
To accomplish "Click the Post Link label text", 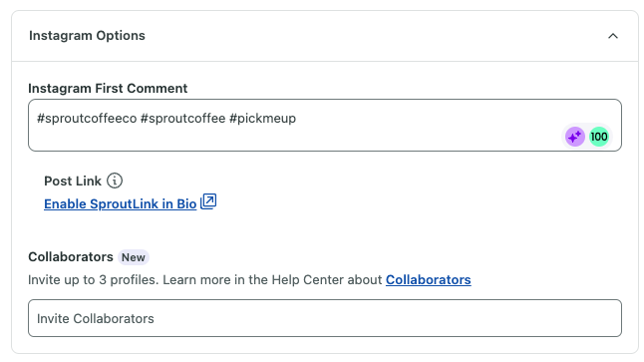I will (73, 181).
